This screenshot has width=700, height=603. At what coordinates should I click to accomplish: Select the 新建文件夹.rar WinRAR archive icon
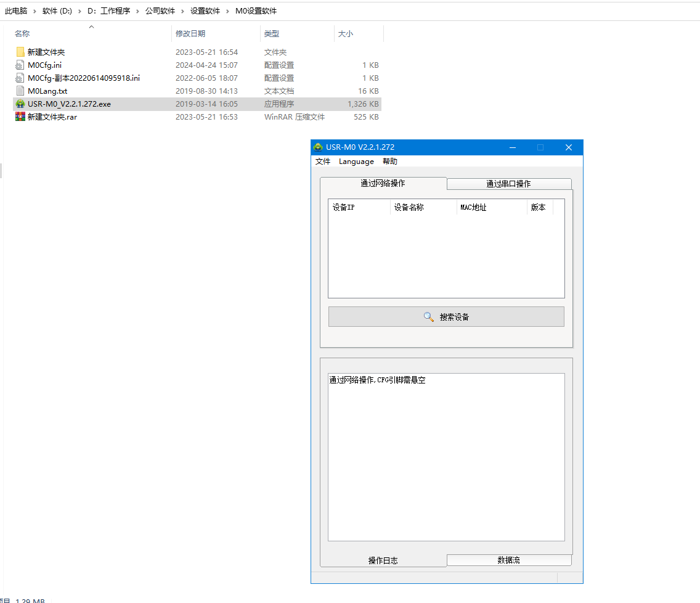click(x=20, y=117)
